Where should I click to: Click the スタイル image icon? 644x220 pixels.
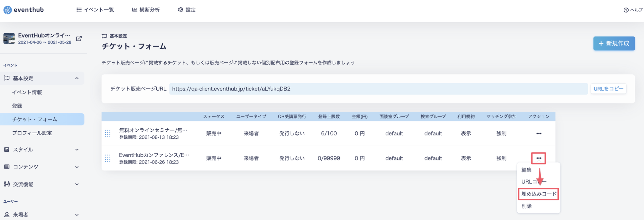[x=7, y=149]
